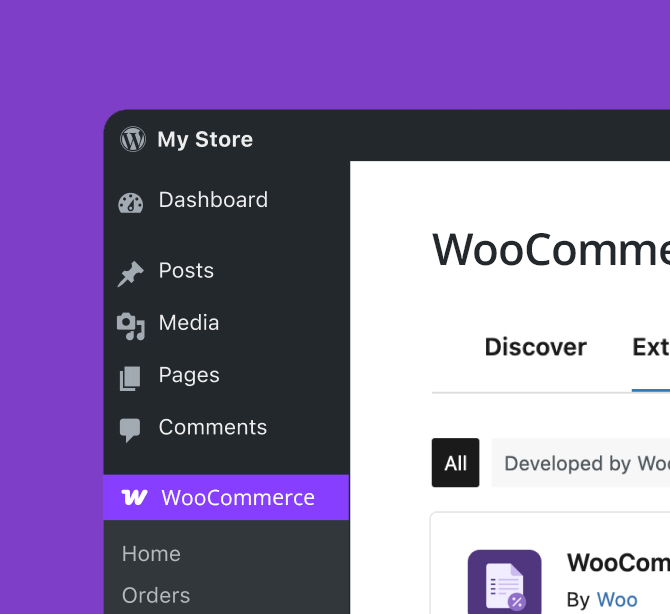
Task: Open the My Store site link
Action: (x=205, y=139)
